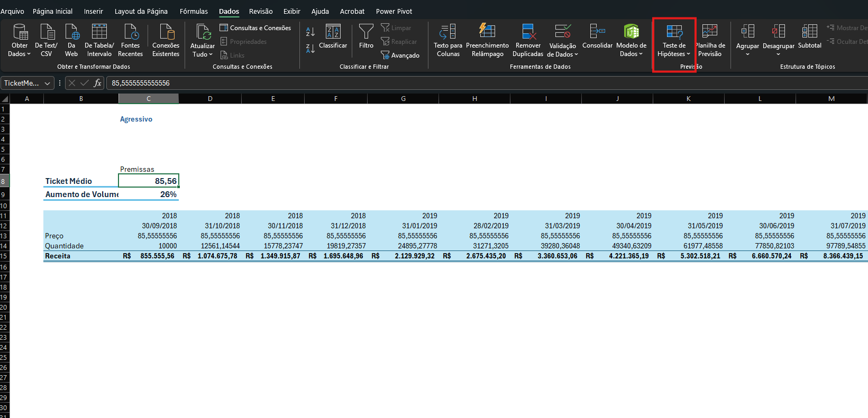Open Layout da Página tab

141,11
